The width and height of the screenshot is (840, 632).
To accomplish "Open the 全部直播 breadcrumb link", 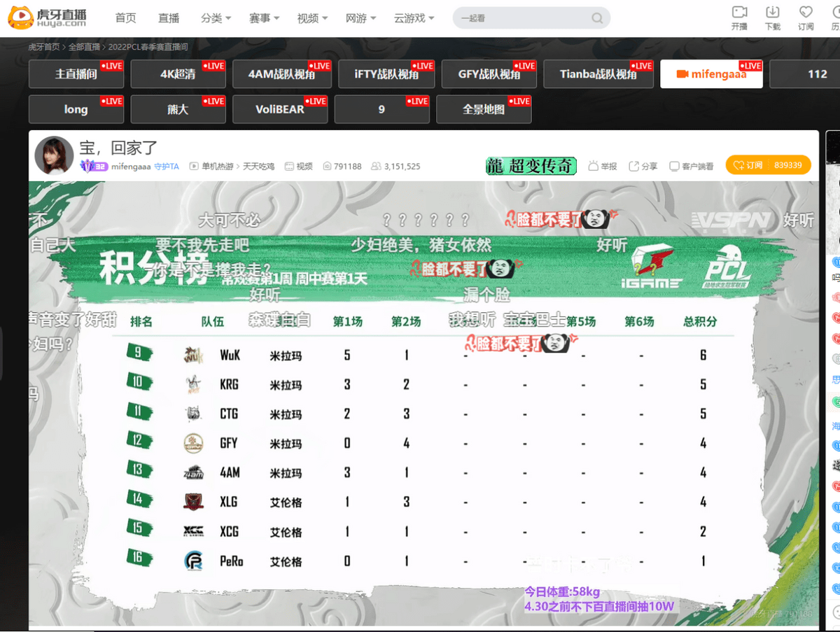I will 85,47.
